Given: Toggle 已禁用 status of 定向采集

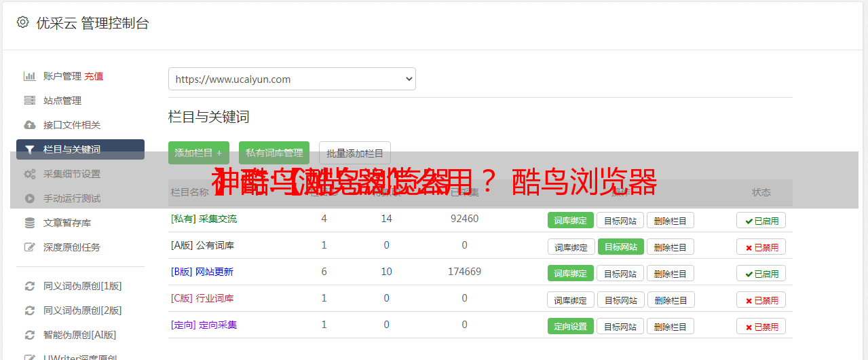Looking at the screenshot, I should coord(761,326).
